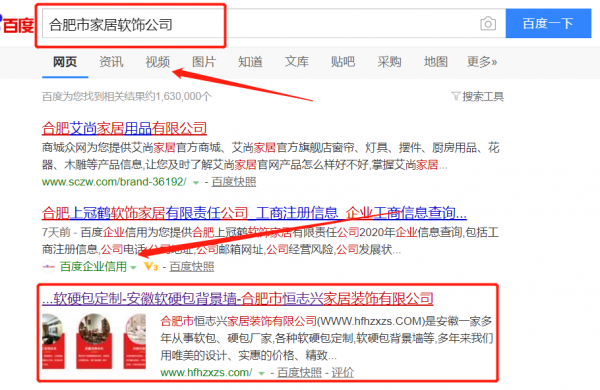This screenshot has height=390, width=600.
Task: Open 百度快照 for the 百度企业信用 result
Action: tap(192, 266)
